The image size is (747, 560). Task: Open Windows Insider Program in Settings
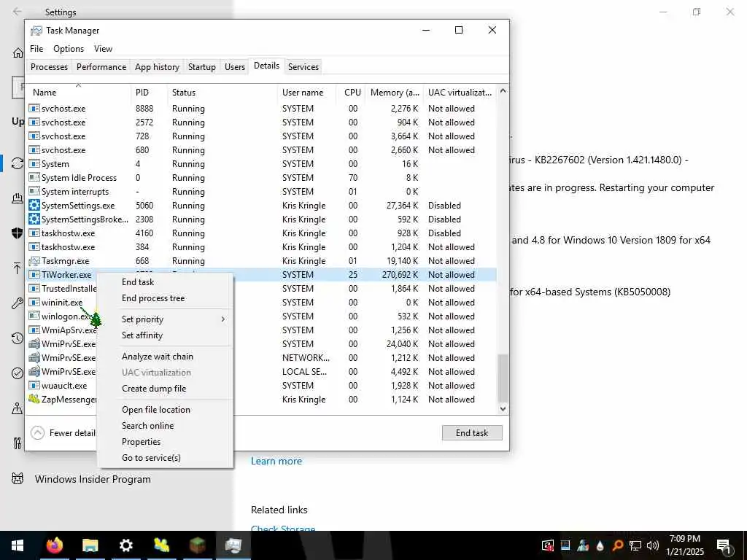(x=93, y=479)
